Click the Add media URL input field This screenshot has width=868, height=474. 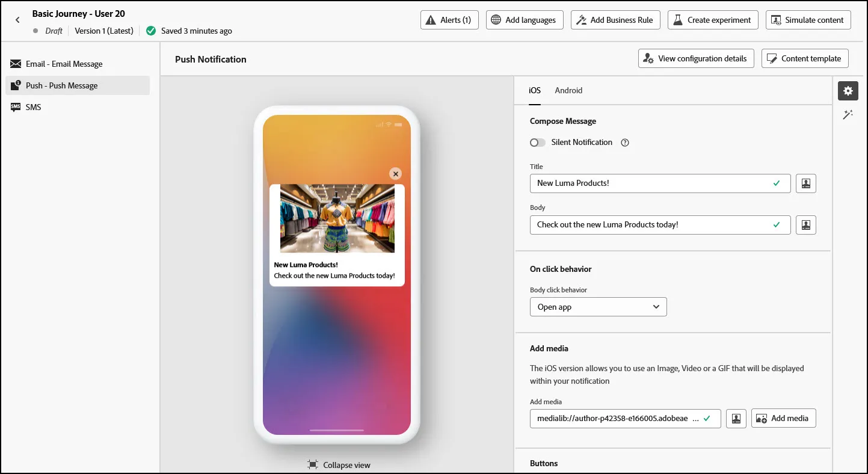[x=625, y=419]
